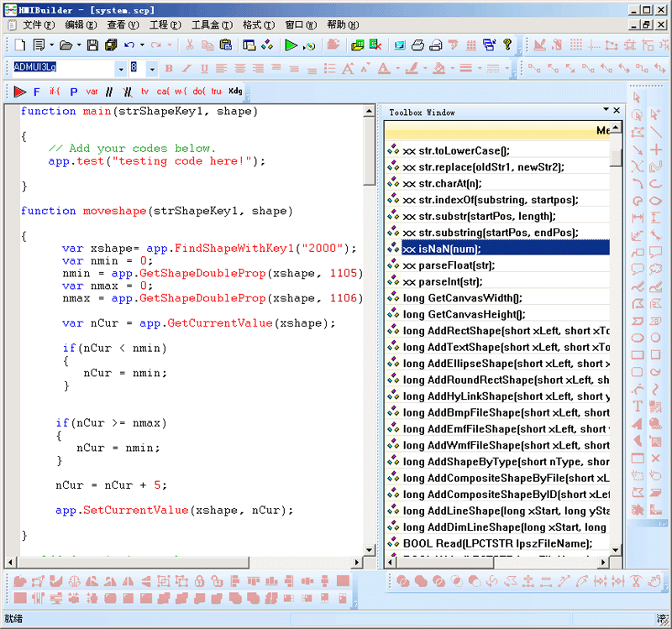Click the Paste clipboard icon
This screenshot has width=672, height=629.
[x=225, y=45]
